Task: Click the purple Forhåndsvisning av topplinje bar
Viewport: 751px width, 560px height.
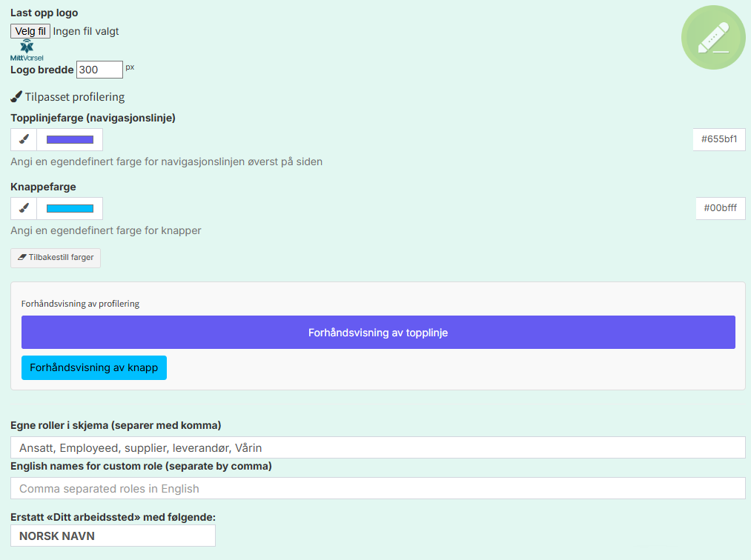Action: pos(378,333)
